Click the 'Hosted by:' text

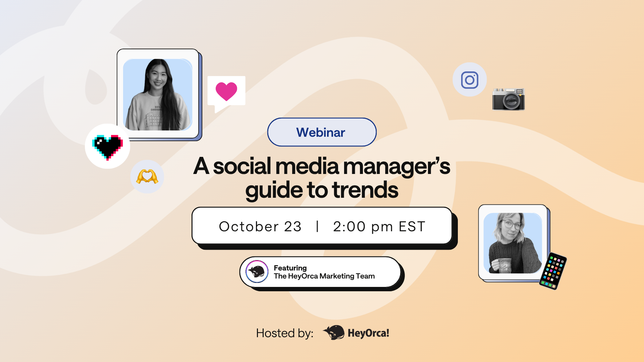point(284,333)
